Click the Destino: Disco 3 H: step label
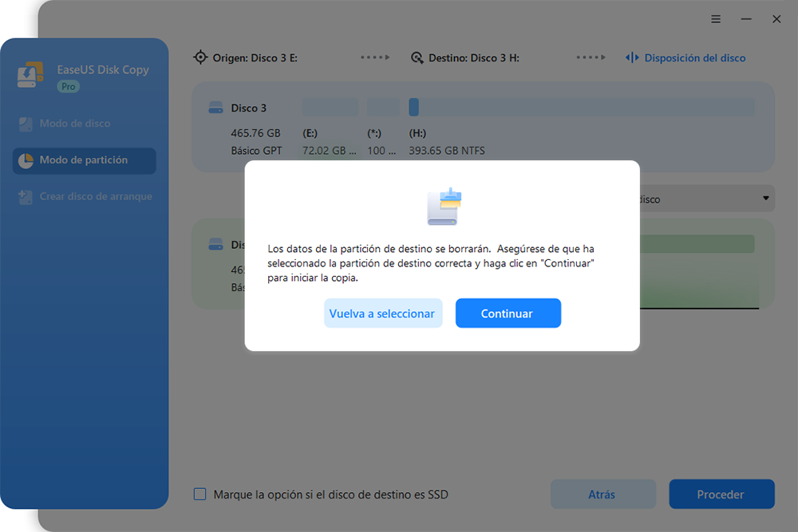The height and width of the screenshot is (532, 798). [474, 58]
